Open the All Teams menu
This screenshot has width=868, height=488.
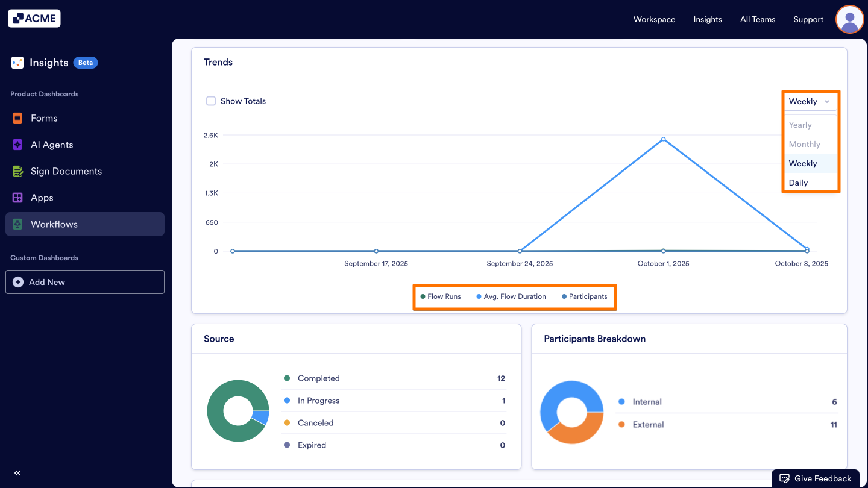coord(757,19)
